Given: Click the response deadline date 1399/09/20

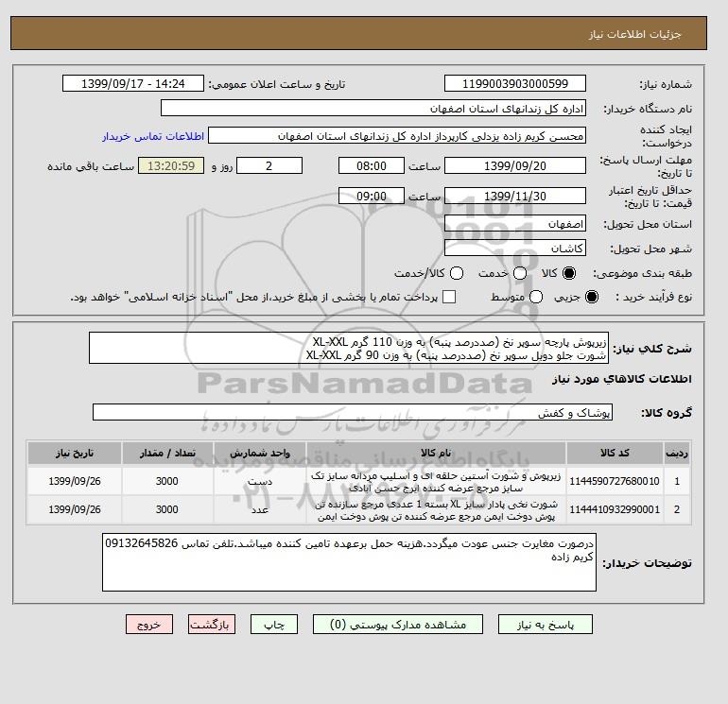Looking at the screenshot, I should [x=515, y=165].
